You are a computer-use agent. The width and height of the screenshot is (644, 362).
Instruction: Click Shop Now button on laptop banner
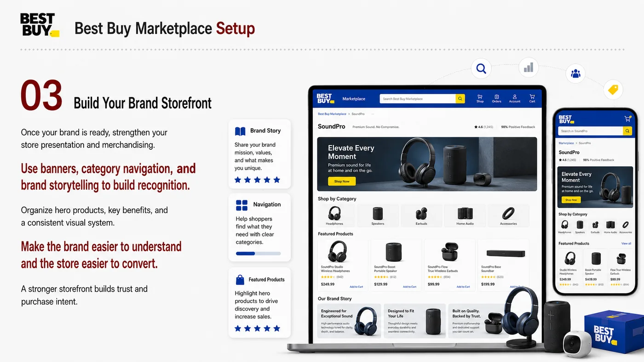tap(342, 181)
